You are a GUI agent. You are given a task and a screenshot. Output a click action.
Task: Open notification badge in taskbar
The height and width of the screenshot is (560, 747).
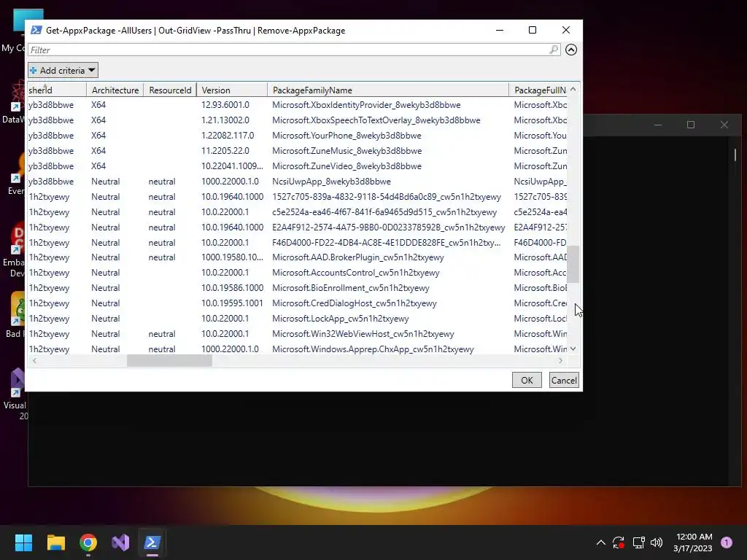[727, 542]
